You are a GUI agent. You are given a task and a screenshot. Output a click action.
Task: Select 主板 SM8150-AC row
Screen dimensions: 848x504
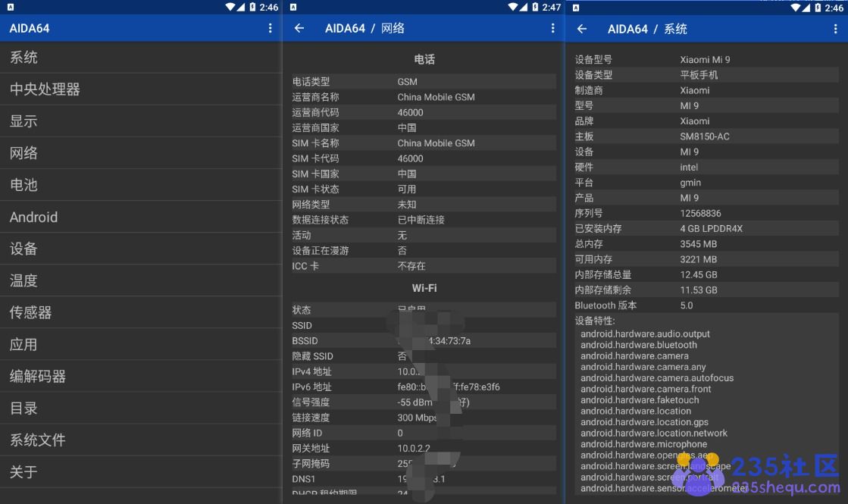point(706,136)
